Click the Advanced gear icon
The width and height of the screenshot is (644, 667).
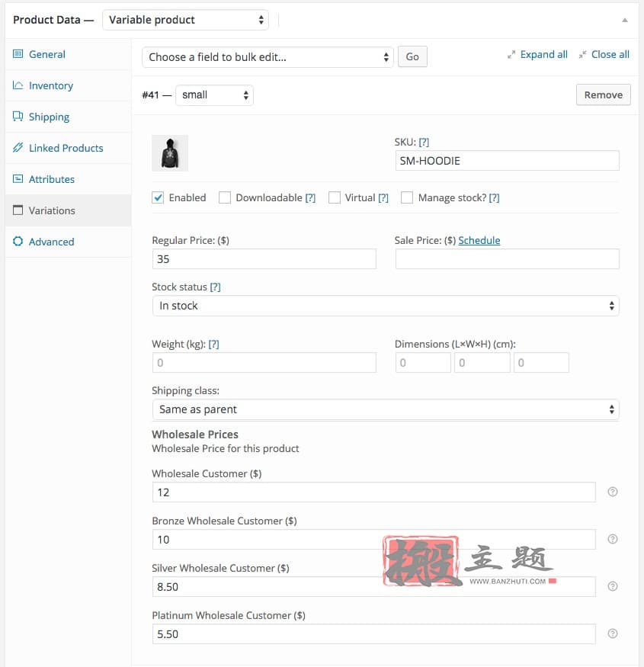point(18,241)
